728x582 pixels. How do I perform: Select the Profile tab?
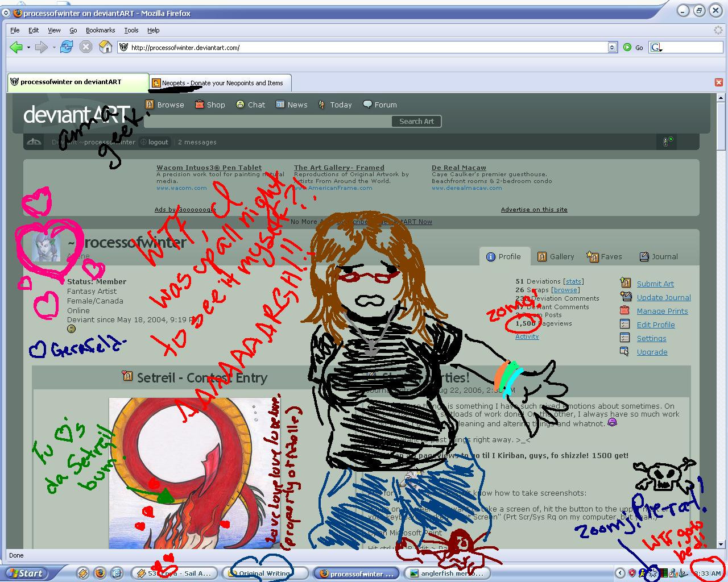504,256
